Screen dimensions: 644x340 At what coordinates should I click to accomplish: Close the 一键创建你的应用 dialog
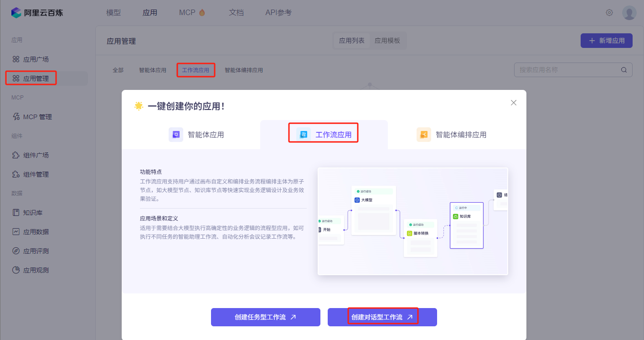click(514, 103)
